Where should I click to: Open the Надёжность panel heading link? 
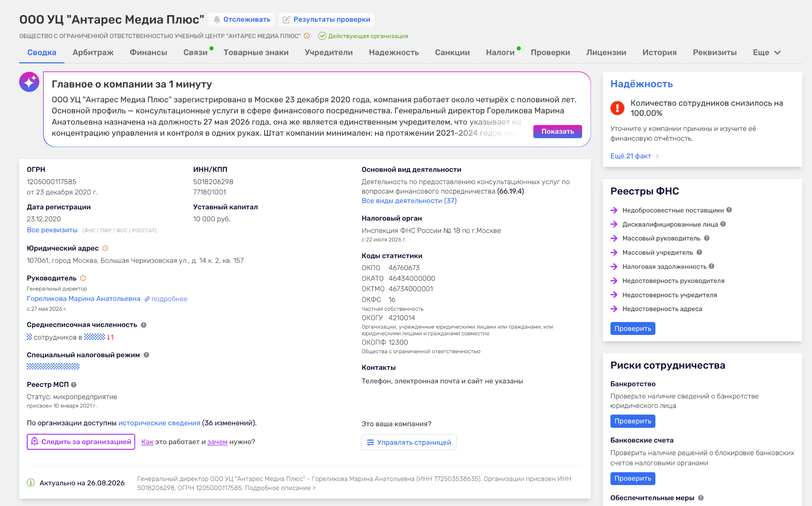[642, 84]
